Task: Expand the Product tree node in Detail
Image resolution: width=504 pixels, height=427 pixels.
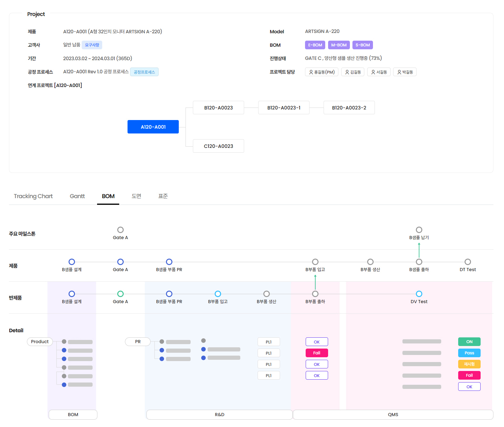Action: click(40, 342)
